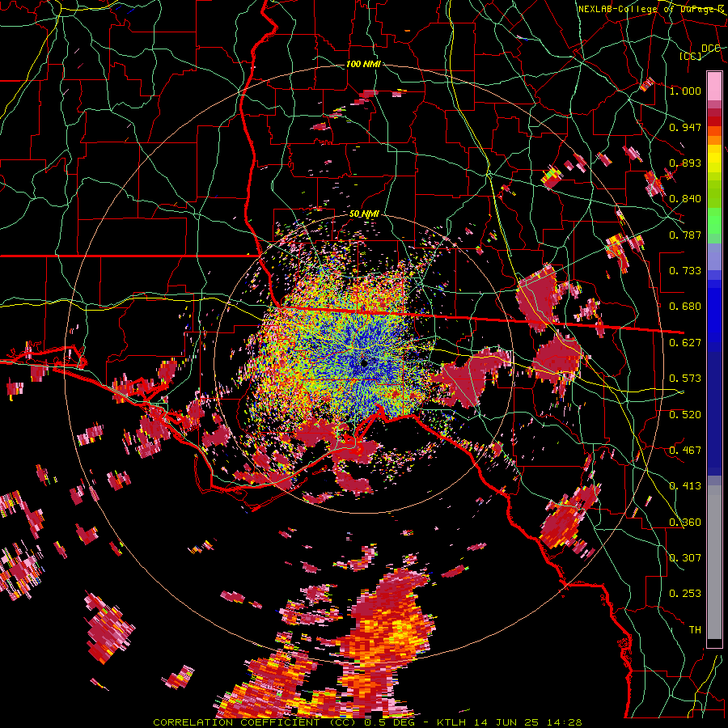Click the gray lower segment of the color bar

[x=714, y=562]
